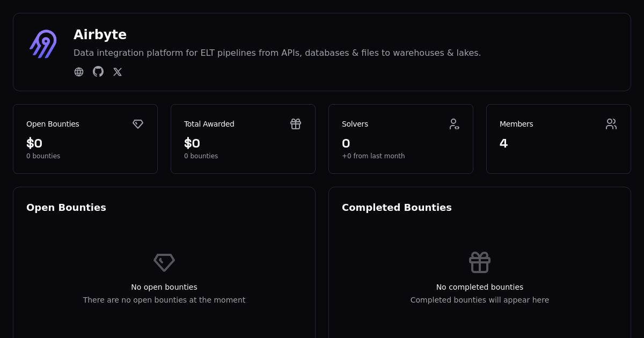Click the Members group icon

(x=611, y=124)
